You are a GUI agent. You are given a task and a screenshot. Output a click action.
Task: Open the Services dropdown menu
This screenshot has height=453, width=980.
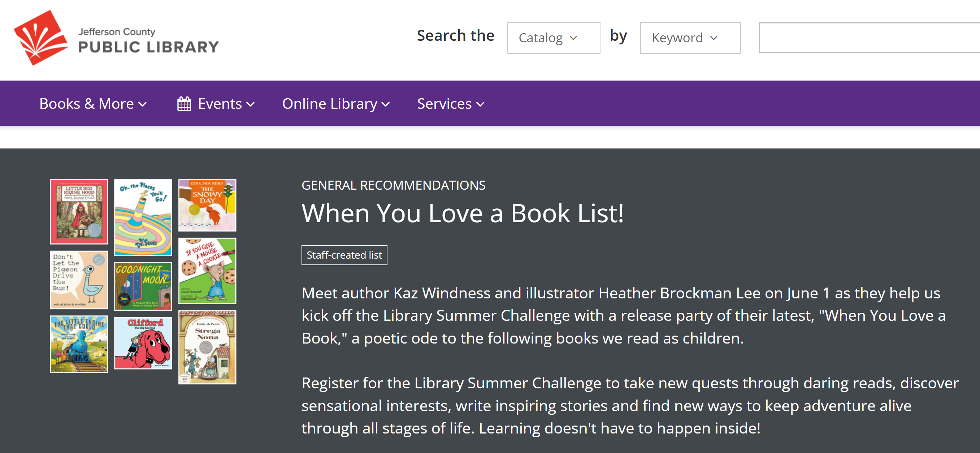coord(450,104)
